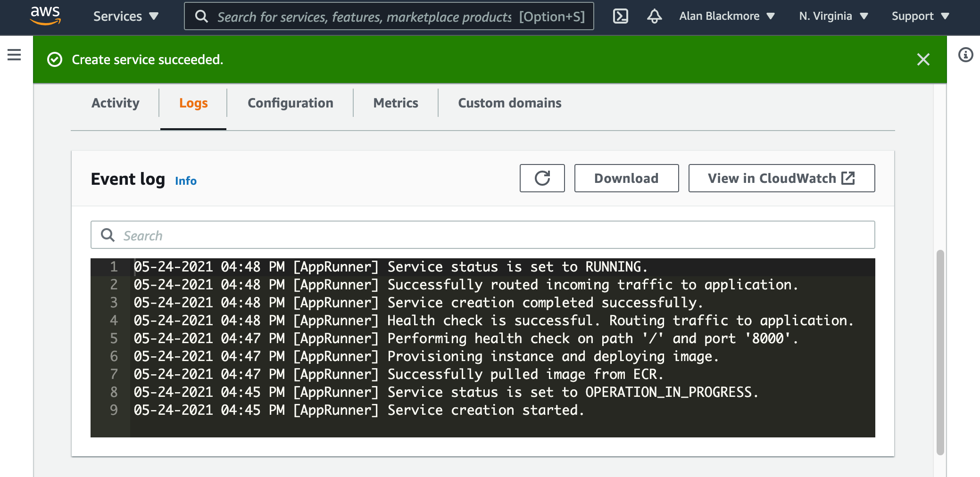Toggle the hamburger navigation menu
This screenshot has height=477, width=980.
(x=14, y=55)
